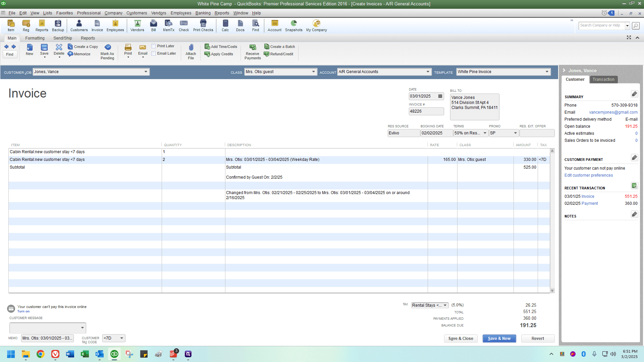The width and height of the screenshot is (644, 362).
Task: Switch to Transaction panel tab
Action: (x=603, y=79)
